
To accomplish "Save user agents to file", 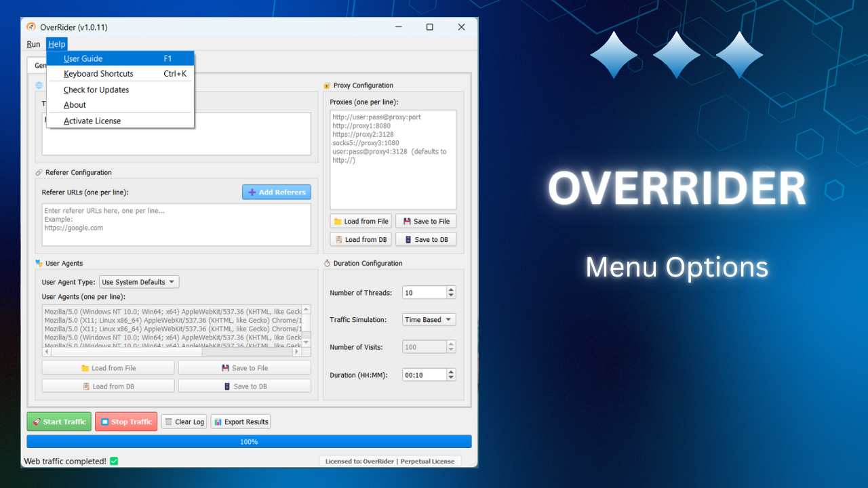I will [x=244, y=368].
